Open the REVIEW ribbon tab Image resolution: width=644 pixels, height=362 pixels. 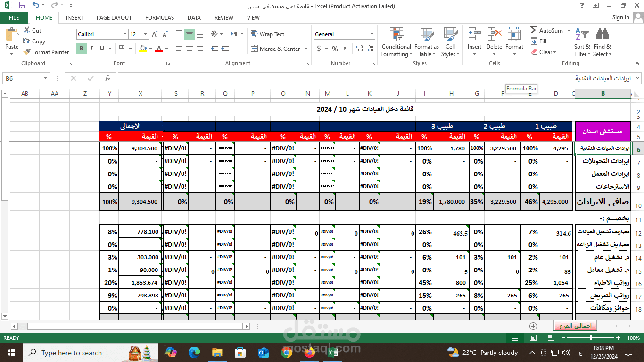click(224, 18)
